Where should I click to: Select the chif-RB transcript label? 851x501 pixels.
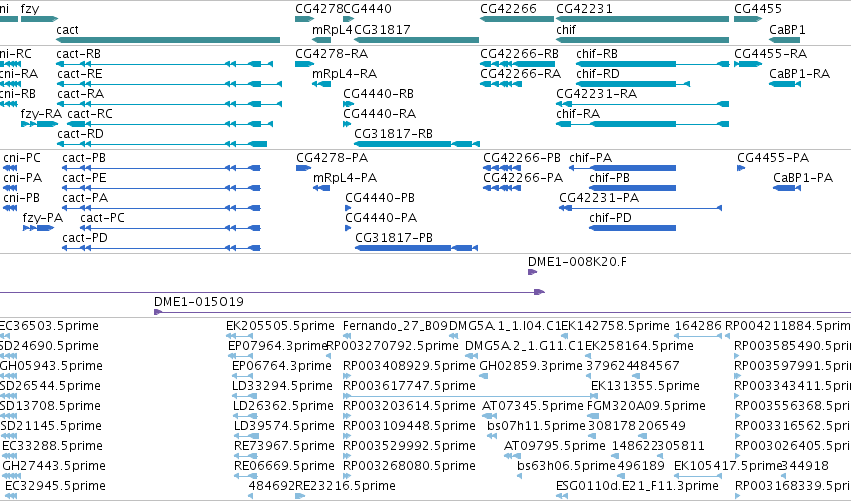click(x=597, y=54)
